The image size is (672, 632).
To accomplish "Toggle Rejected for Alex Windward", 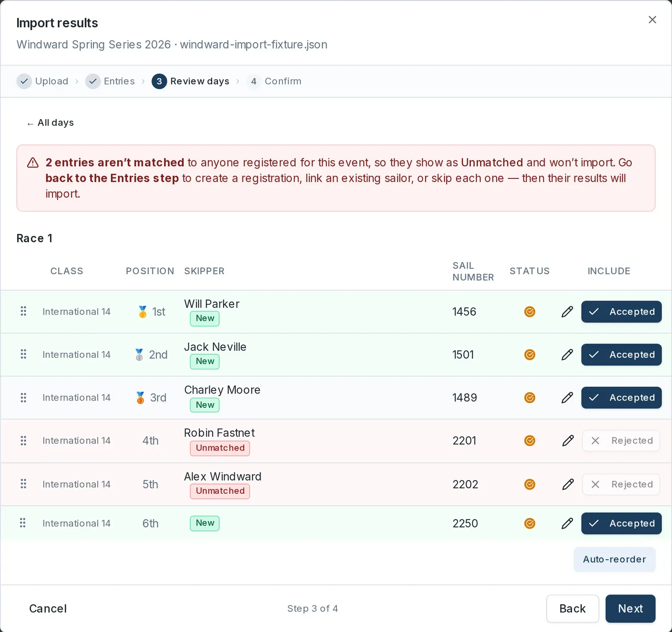I will point(621,484).
